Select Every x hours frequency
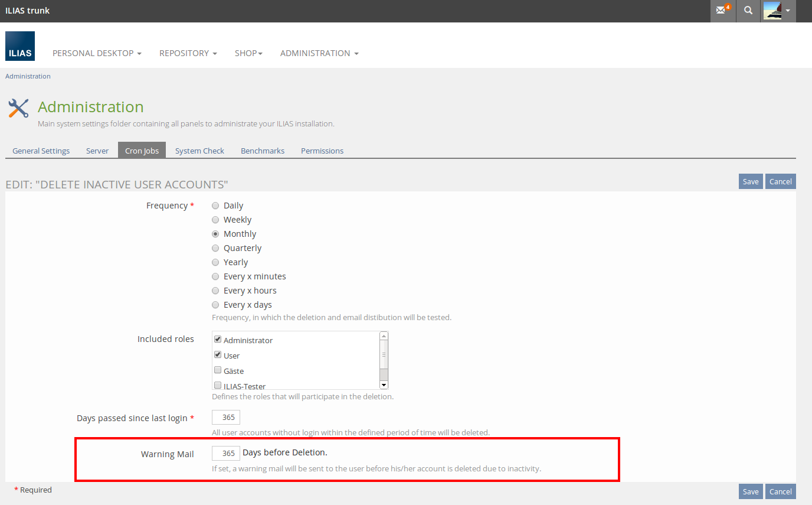The height and width of the screenshot is (505, 812). coord(215,291)
